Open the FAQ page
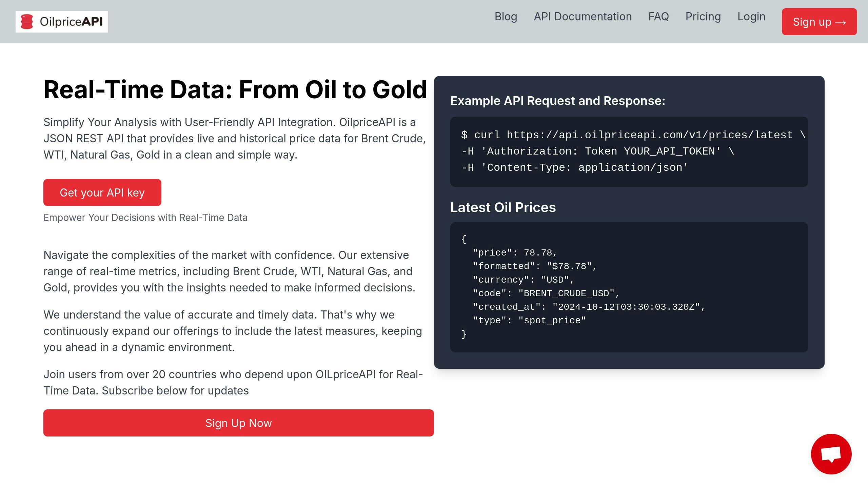The height and width of the screenshot is (488, 868). (x=658, y=17)
